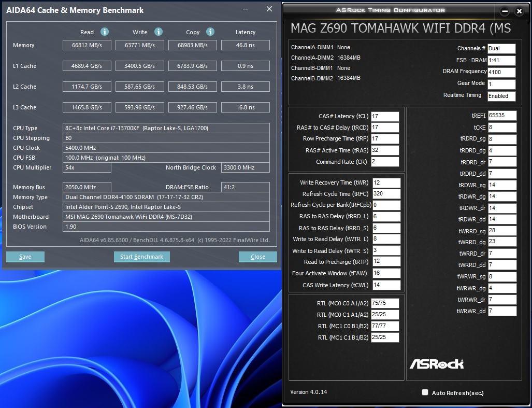
Task: Click the tWTR_S field showing 3
Action: [386, 250]
